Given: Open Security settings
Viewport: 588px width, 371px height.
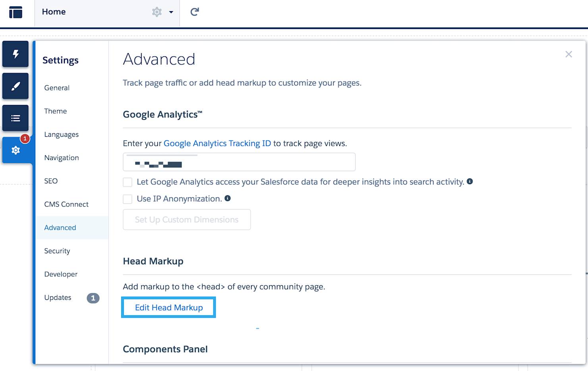Looking at the screenshot, I should (x=57, y=251).
